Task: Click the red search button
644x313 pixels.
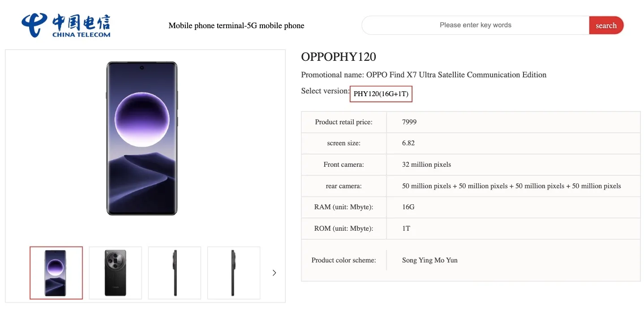Action: pyautogui.click(x=606, y=25)
